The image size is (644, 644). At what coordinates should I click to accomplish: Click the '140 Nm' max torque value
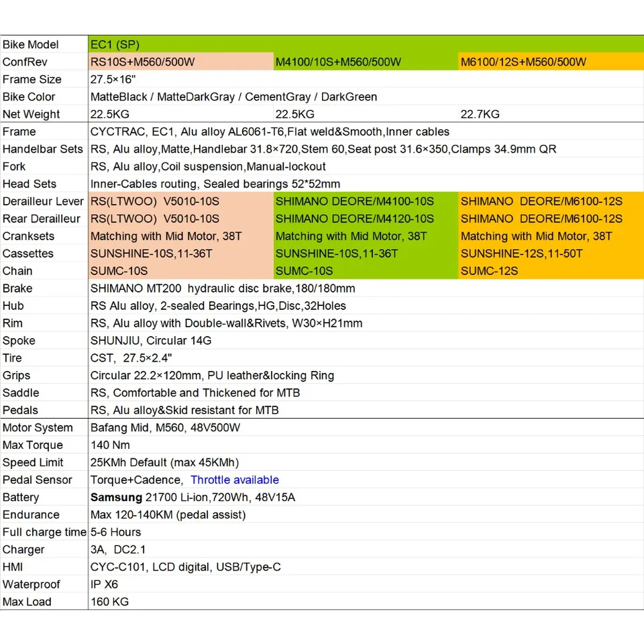(110, 445)
